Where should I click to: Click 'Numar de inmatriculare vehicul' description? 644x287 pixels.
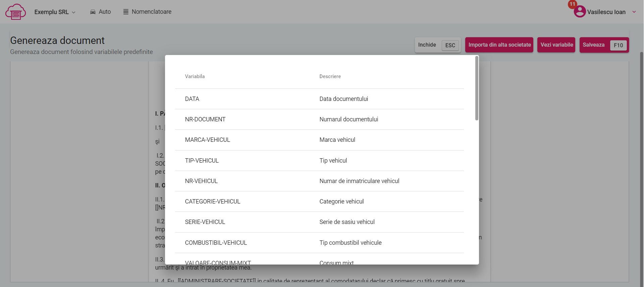[x=360, y=181]
